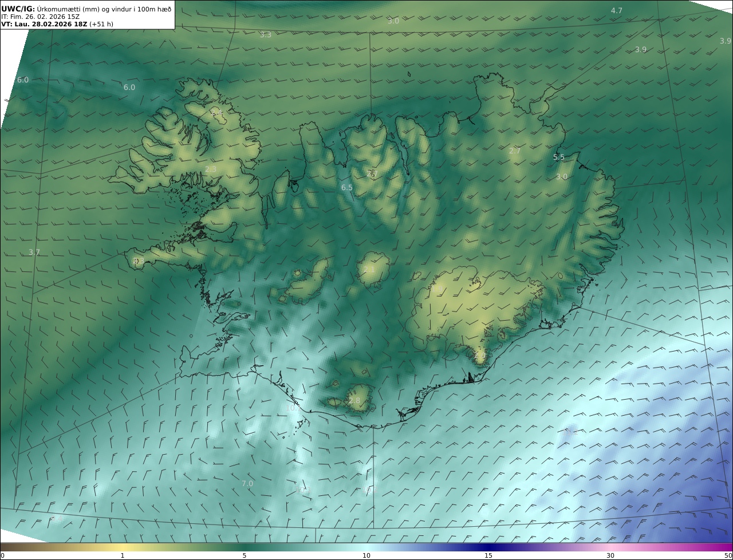733x560 pixels.
Task: Click the yellow 1 mm band of the color bar
Action: (x=123, y=547)
